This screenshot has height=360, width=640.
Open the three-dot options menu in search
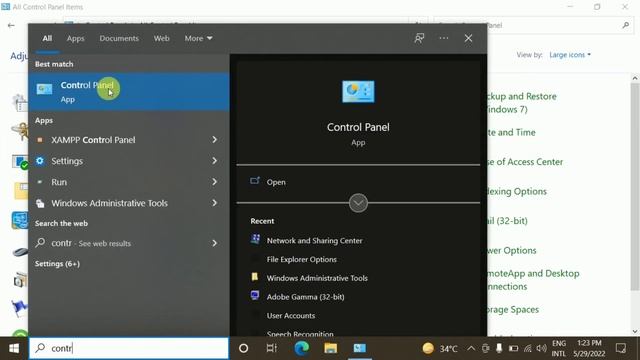pos(444,38)
